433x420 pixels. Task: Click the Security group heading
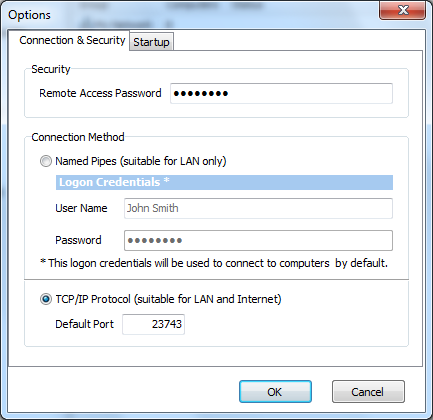coord(51,69)
